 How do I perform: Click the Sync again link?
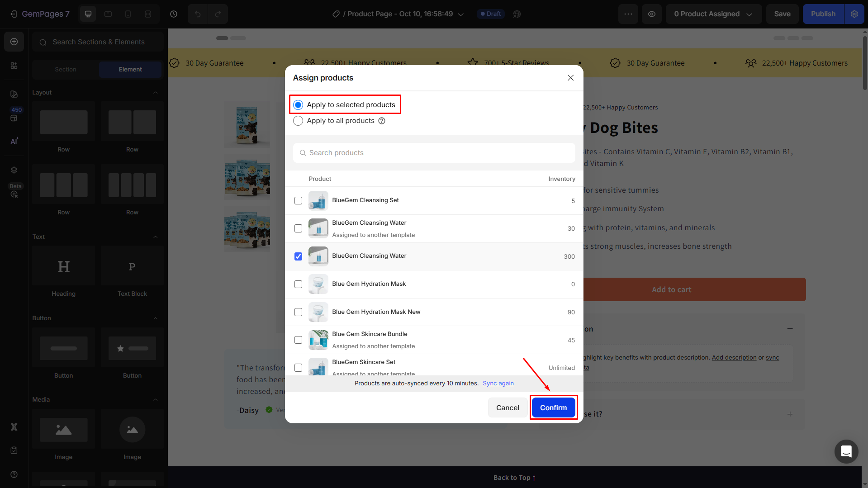click(x=498, y=383)
